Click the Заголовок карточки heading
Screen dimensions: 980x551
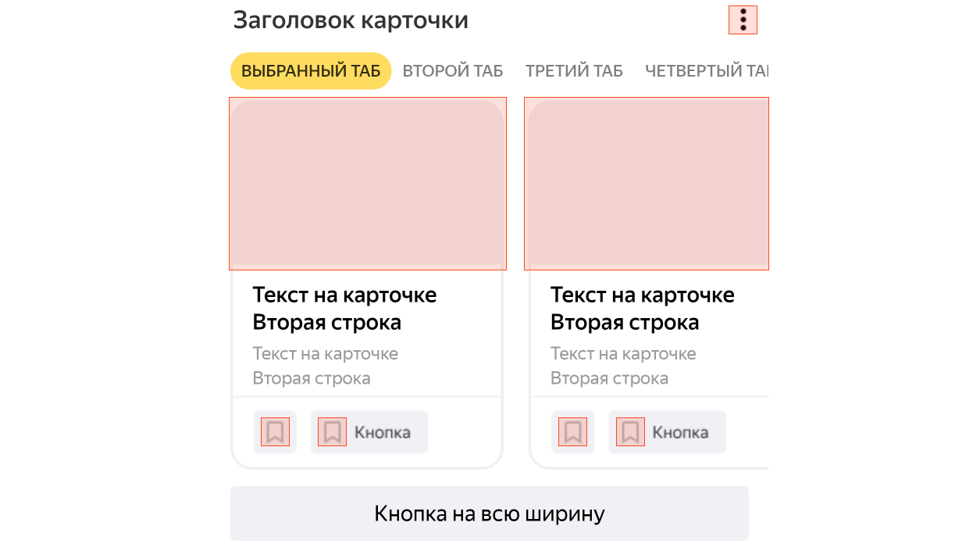(x=351, y=20)
